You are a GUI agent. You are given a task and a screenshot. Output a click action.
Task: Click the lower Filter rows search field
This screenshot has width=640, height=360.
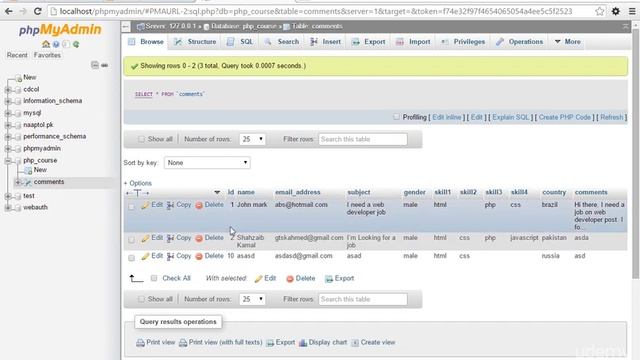click(x=362, y=299)
